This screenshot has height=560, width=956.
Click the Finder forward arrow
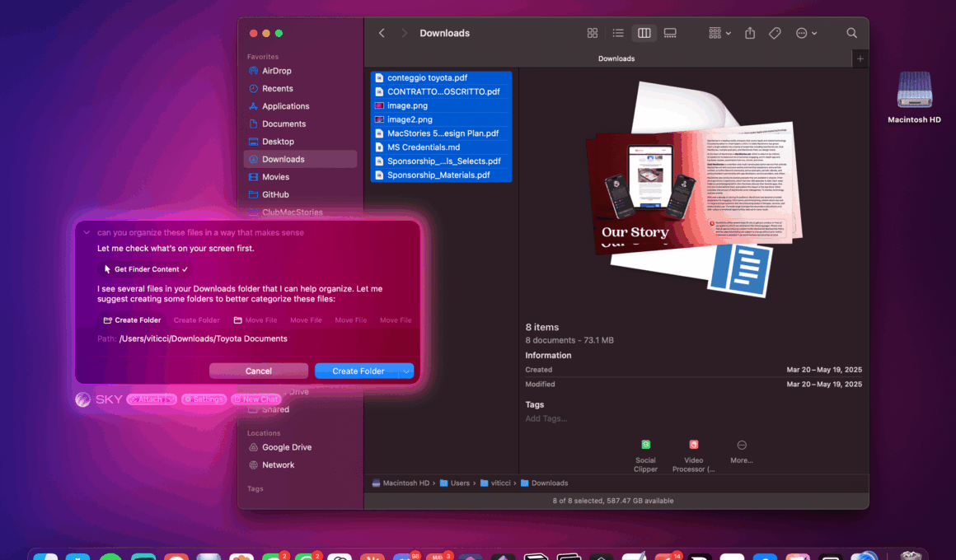point(404,33)
